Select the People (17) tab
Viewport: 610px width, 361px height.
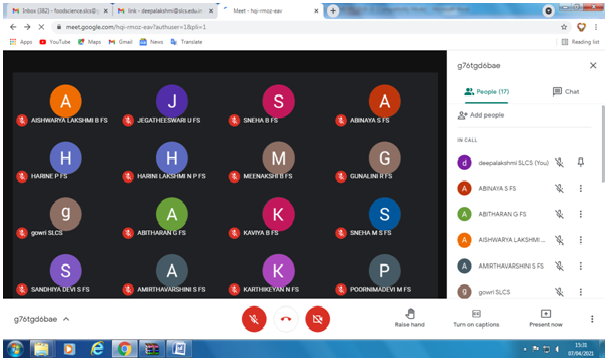point(486,92)
